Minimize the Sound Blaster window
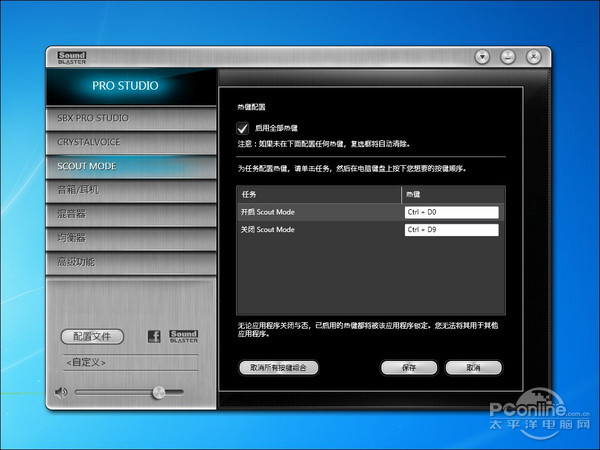Viewport: 600px width, 450px height. (508, 57)
